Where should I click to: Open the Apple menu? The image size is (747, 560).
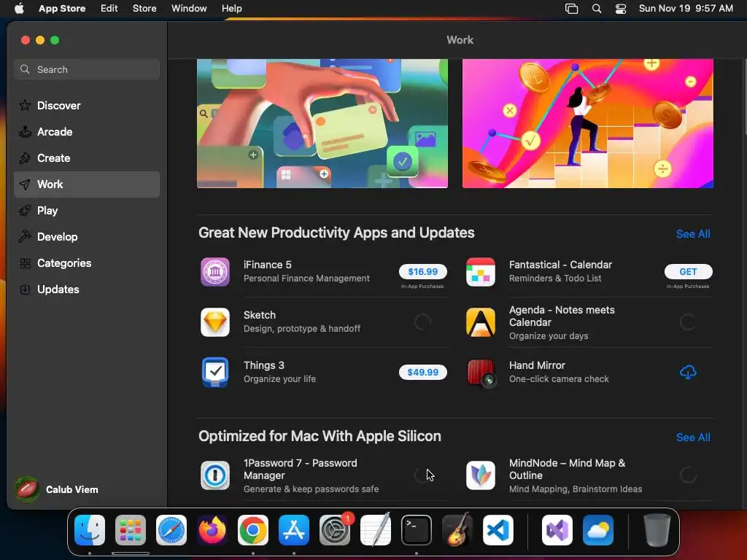[x=19, y=9]
